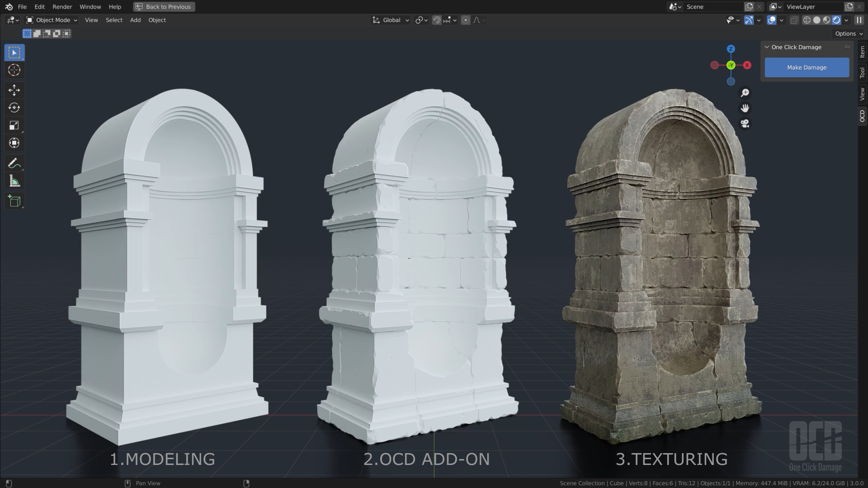Select the Box Select tool
The height and width of the screenshot is (488, 868).
tap(14, 52)
